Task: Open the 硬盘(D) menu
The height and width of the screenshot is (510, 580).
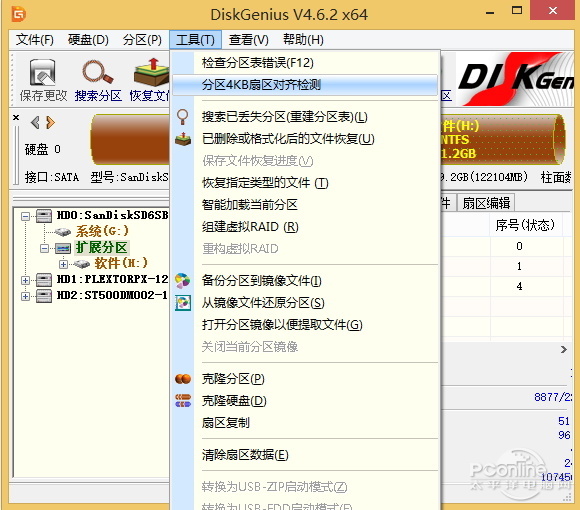Action: coord(88,40)
